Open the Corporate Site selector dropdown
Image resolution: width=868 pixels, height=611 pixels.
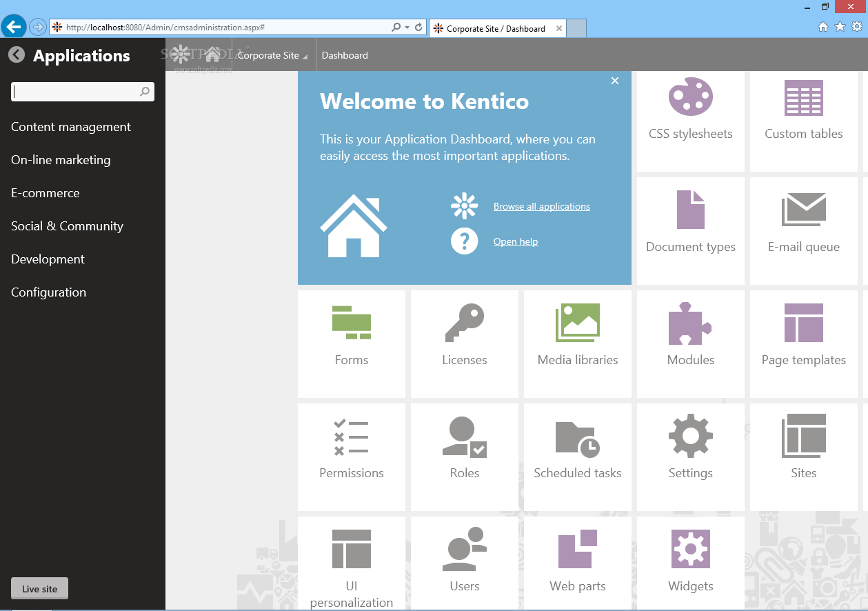click(x=272, y=55)
